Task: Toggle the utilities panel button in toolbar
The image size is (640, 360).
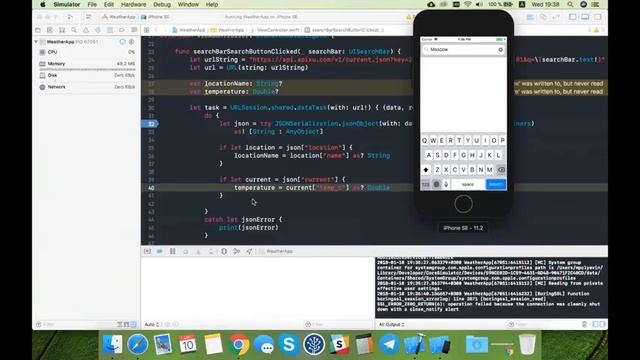Action: [598, 17]
